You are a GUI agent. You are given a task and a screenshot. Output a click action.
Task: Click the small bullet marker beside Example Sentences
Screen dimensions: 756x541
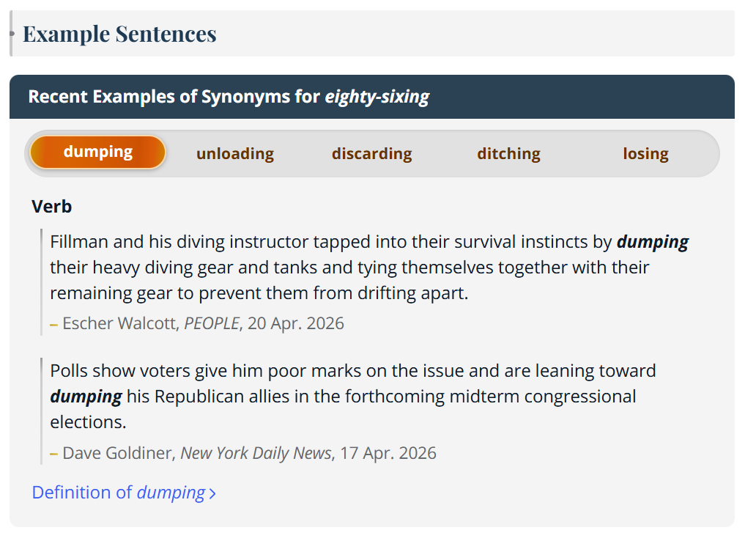(x=12, y=33)
